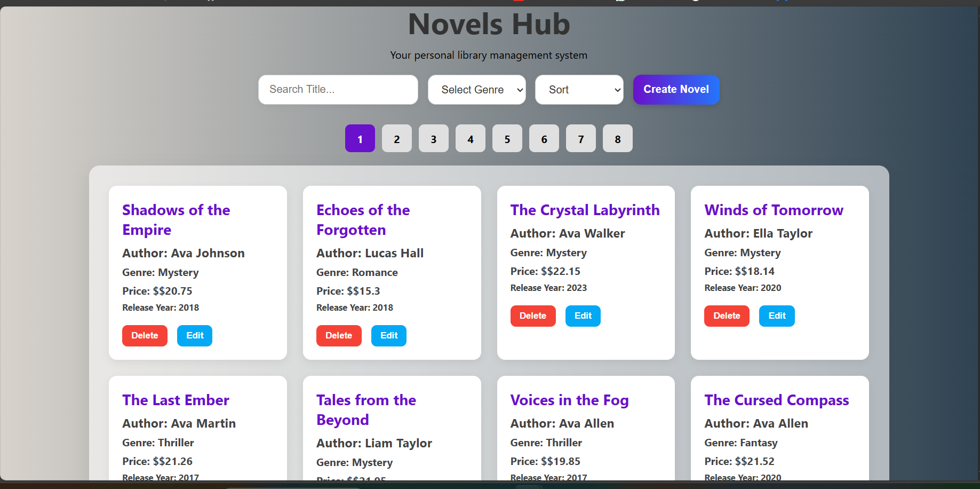Delete Shadows of the Empire novel

pyautogui.click(x=145, y=336)
